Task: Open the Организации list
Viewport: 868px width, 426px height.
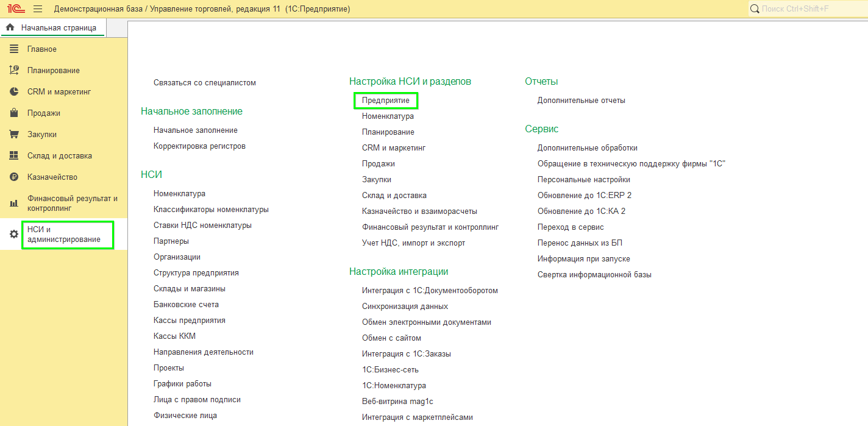Action: coord(177,257)
